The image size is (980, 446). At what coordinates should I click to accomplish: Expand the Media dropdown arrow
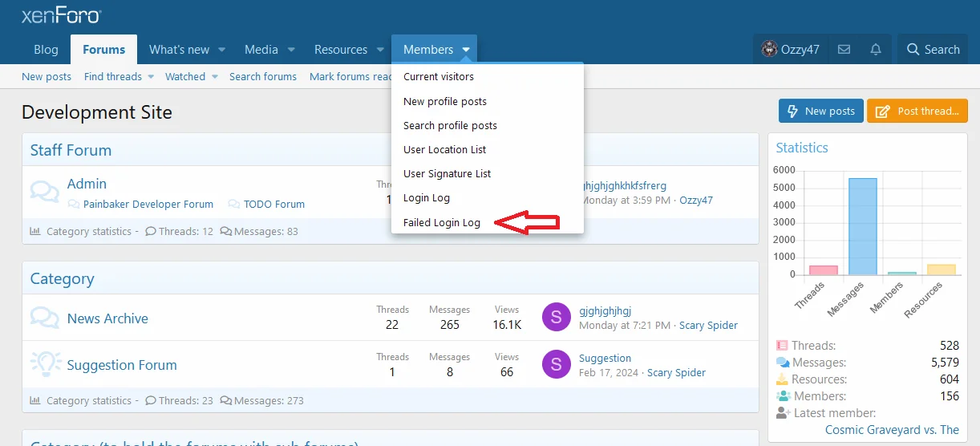(x=292, y=50)
